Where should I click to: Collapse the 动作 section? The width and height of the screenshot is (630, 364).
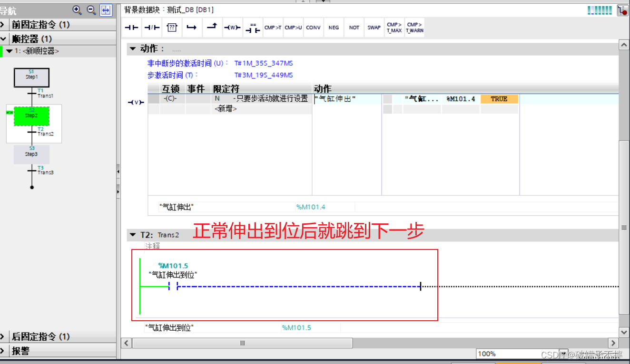132,48
